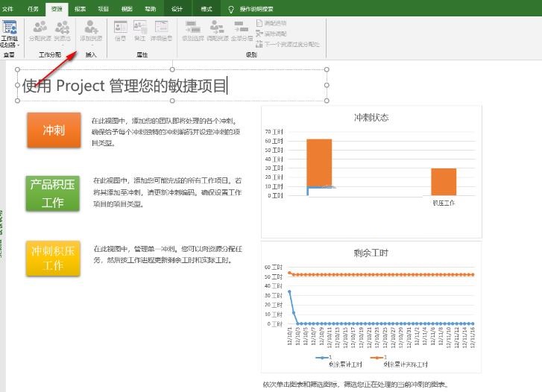542x392 pixels.
Task: Open the 设计 (Design) tab
Action: click(x=177, y=9)
